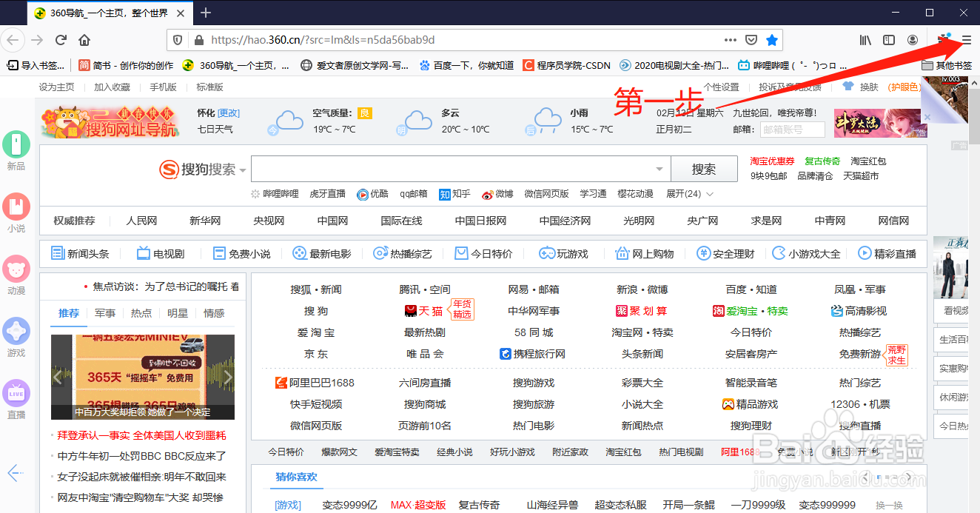Toggle the sidebar view icon
Viewport: 980px width, 513px height.
(x=889, y=40)
